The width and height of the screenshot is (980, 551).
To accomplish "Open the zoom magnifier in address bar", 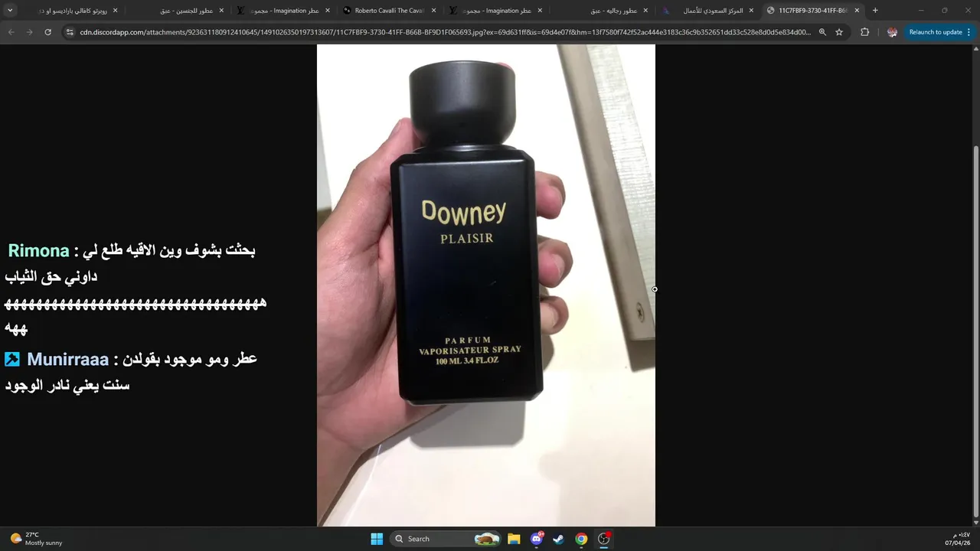I will (x=822, y=32).
